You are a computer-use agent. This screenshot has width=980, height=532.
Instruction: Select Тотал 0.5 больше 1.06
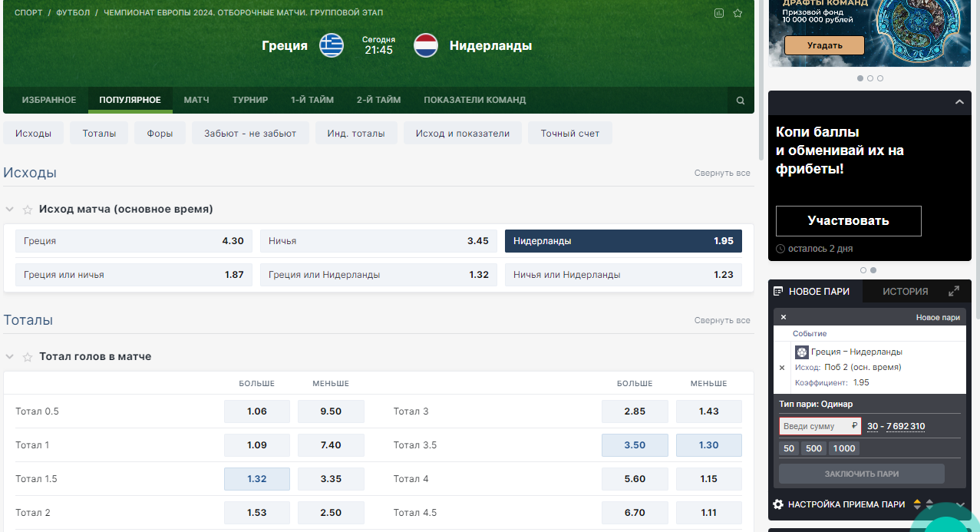(257, 411)
